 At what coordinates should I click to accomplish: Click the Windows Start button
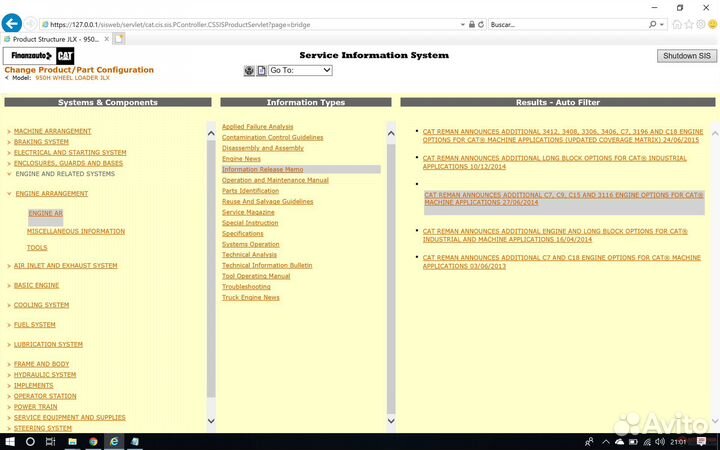point(9,441)
